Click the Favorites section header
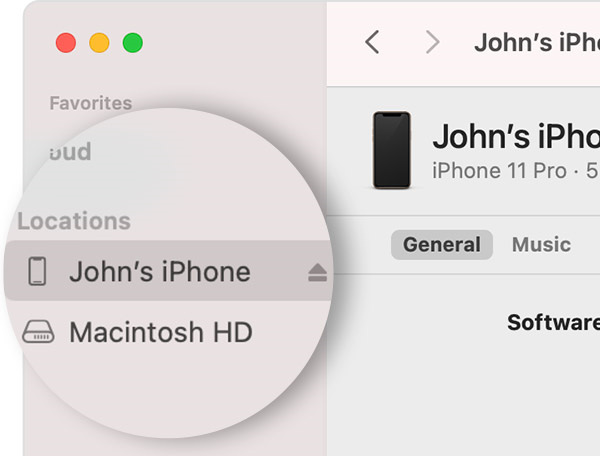Viewport: 600px width, 456px height. (91, 103)
